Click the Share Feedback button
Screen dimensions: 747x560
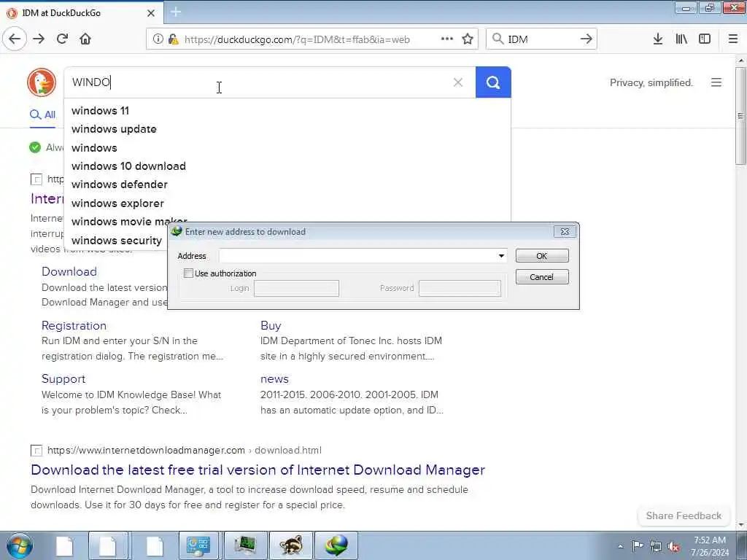point(684,516)
